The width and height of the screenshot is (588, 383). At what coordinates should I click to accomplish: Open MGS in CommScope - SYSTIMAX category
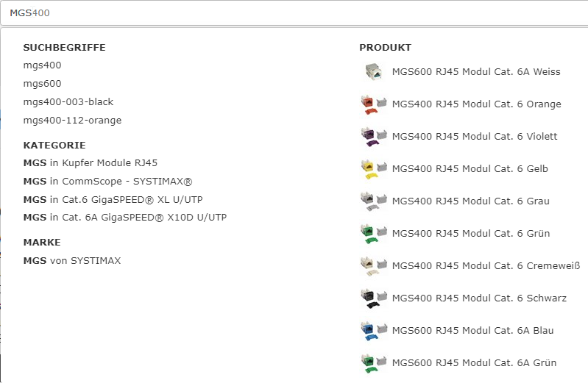pyautogui.click(x=107, y=182)
